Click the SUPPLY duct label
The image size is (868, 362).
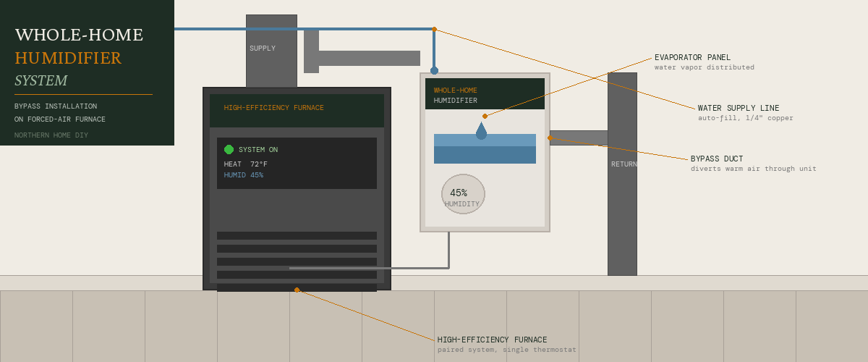coord(263,49)
